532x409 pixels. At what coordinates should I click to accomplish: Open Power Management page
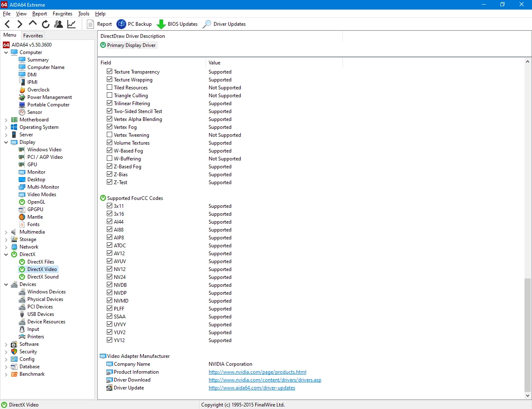49,97
